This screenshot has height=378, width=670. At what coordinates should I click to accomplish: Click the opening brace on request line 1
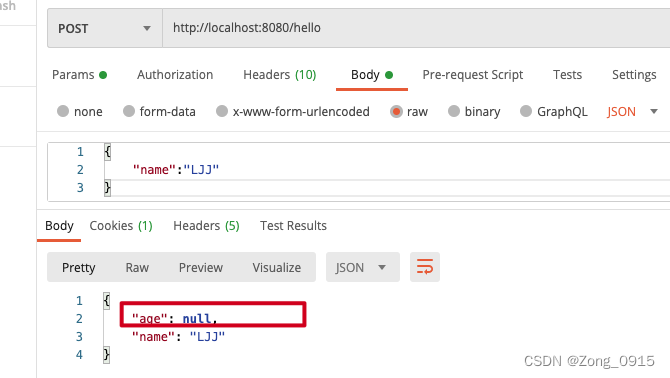(107, 152)
